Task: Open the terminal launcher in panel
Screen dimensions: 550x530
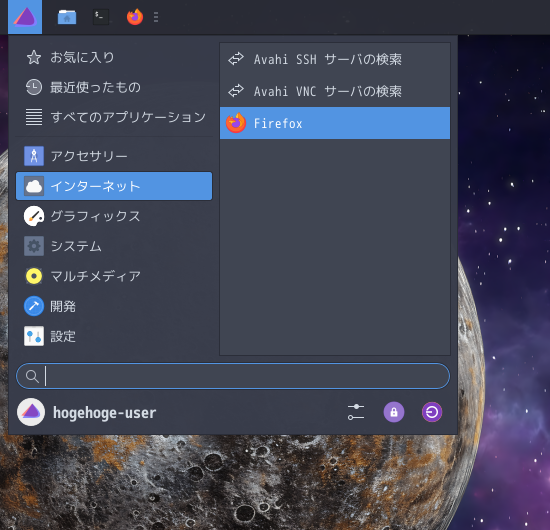Action: coord(101,17)
